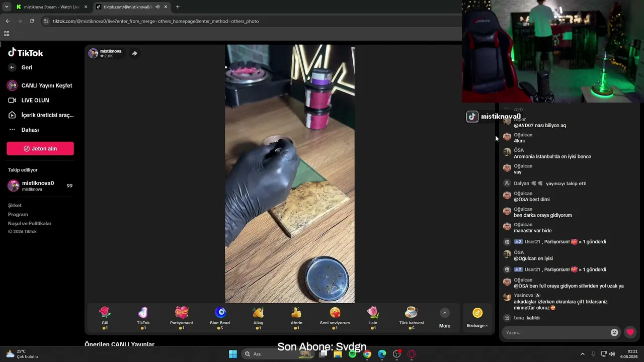
Task: Open the apps grid in bookmarks bar
Action: coord(7,34)
